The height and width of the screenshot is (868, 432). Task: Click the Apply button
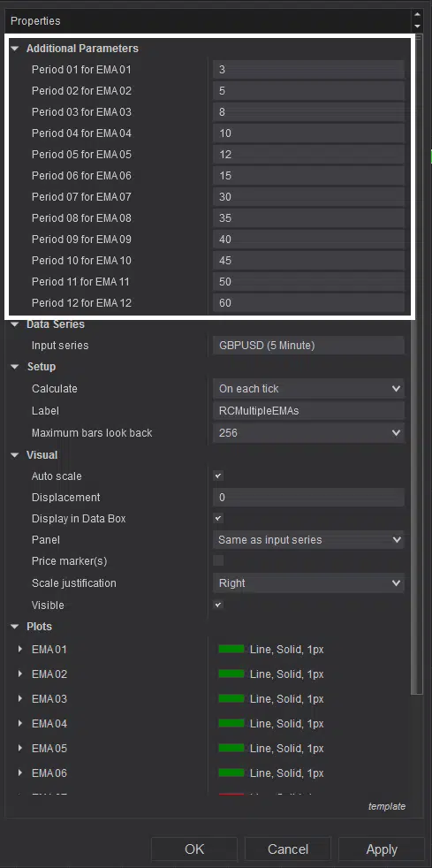[x=382, y=849]
